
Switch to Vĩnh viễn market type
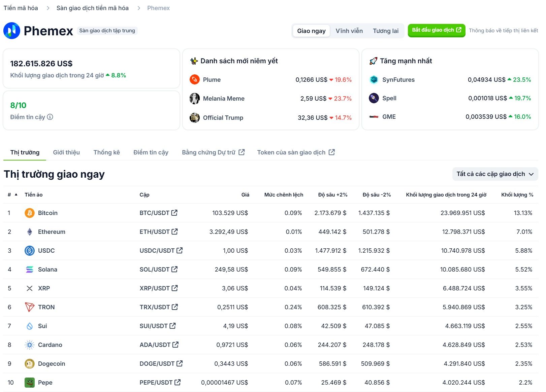point(349,31)
